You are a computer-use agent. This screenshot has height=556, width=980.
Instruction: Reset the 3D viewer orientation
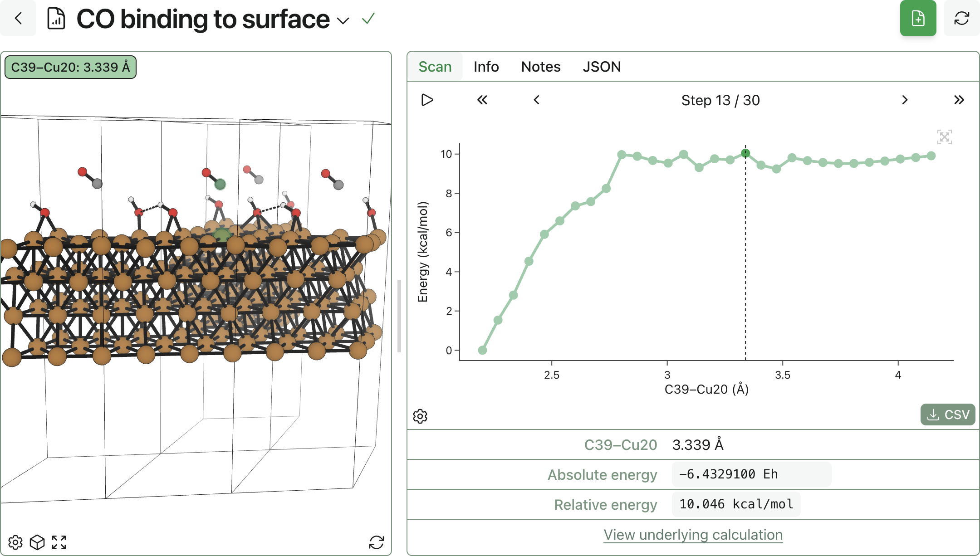376,542
